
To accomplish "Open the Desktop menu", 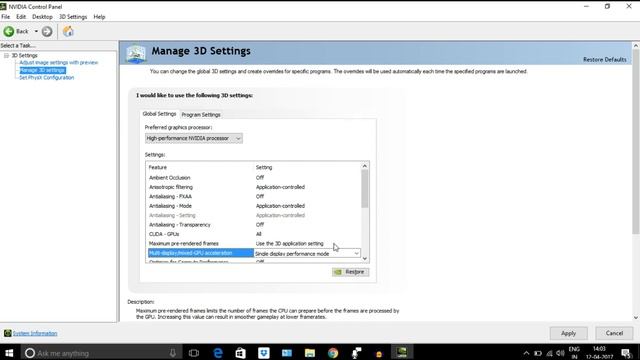I will [x=42, y=17].
